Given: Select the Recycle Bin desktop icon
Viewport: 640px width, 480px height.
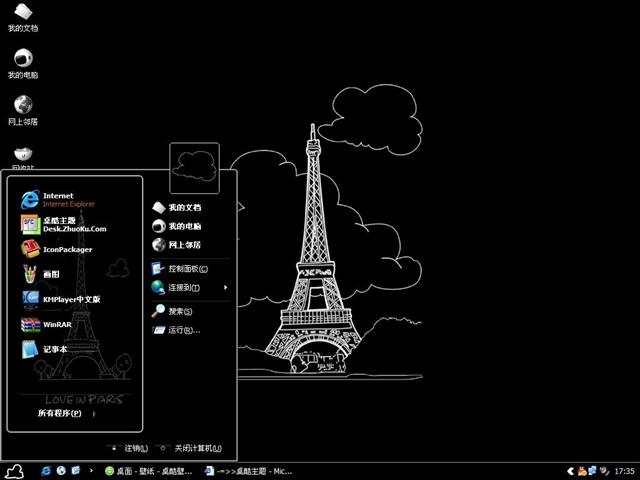Looking at the screenshot, I should point(23,158).
